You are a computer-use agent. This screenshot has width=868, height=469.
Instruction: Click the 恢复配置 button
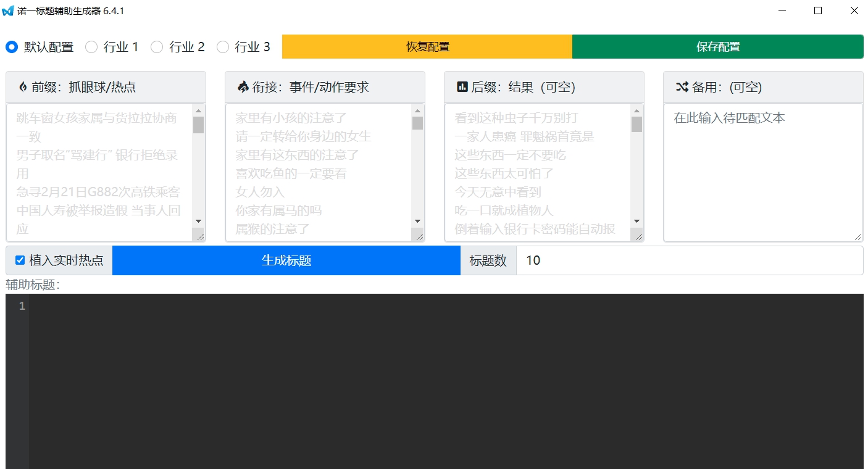click(427, 46)
